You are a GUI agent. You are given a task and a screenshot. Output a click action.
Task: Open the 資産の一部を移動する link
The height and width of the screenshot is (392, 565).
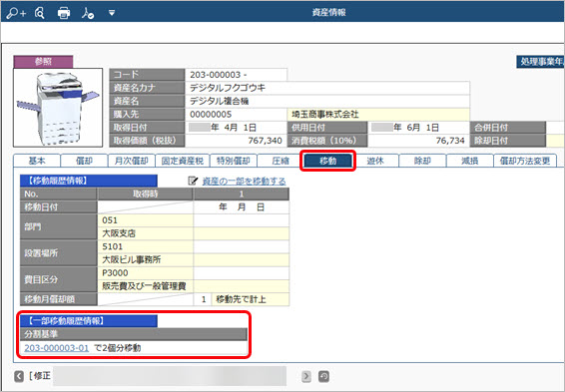tap(244, 181)
